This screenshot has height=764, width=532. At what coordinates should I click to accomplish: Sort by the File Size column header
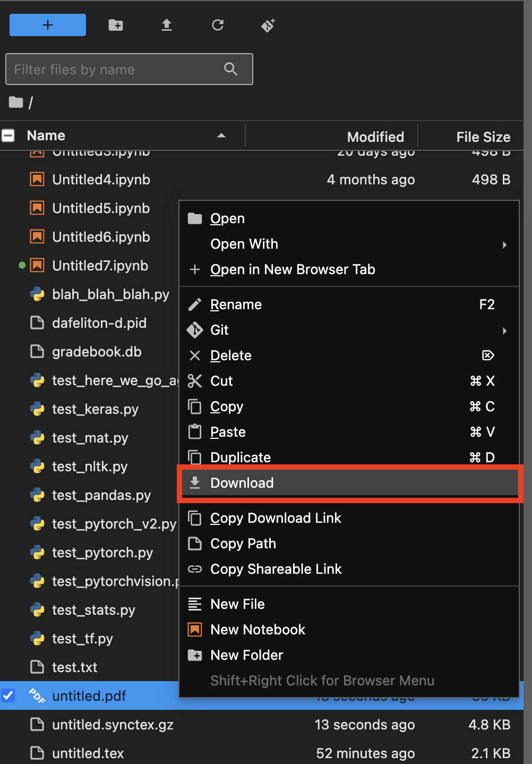tap(483, 137)
